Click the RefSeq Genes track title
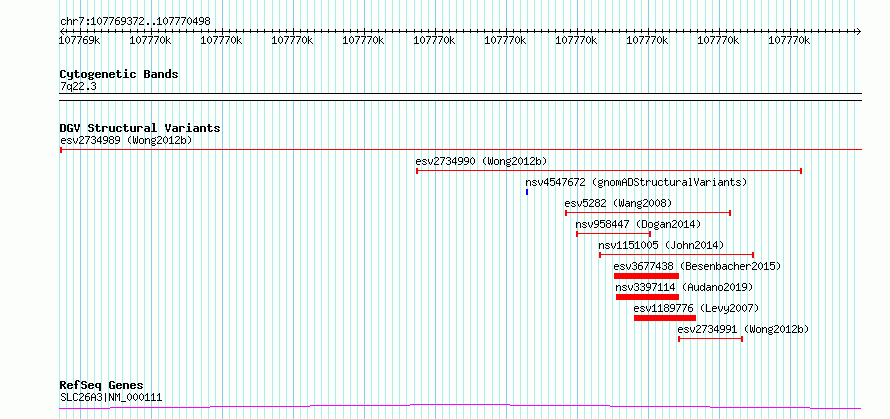The width and height of the screenshot is (890, 419). click(x=101, y=386)
